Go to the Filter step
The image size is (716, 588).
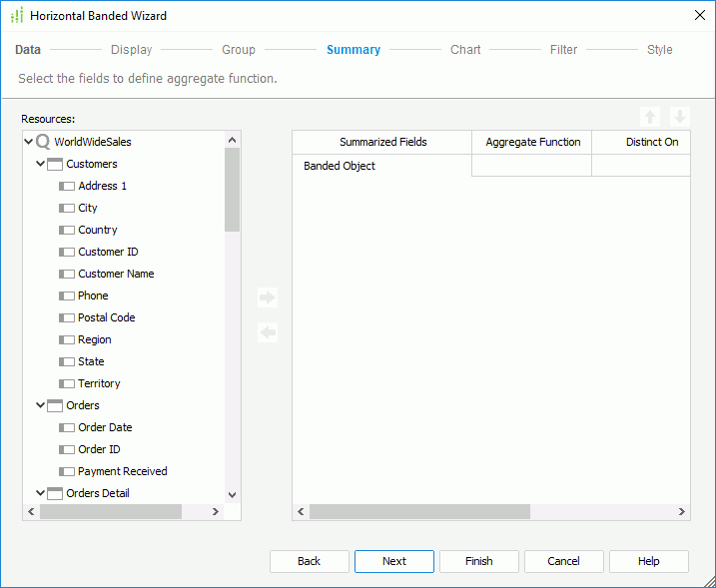563,49
